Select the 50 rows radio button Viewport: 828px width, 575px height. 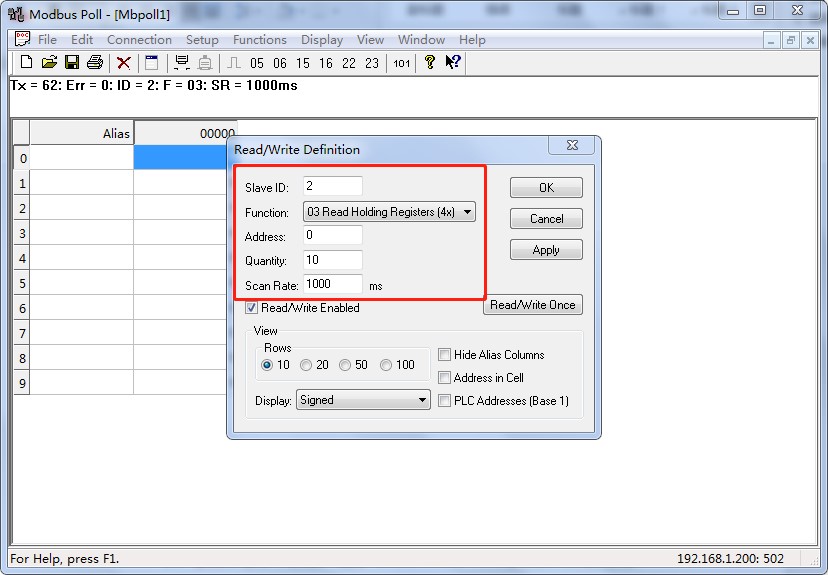point(345,365)
